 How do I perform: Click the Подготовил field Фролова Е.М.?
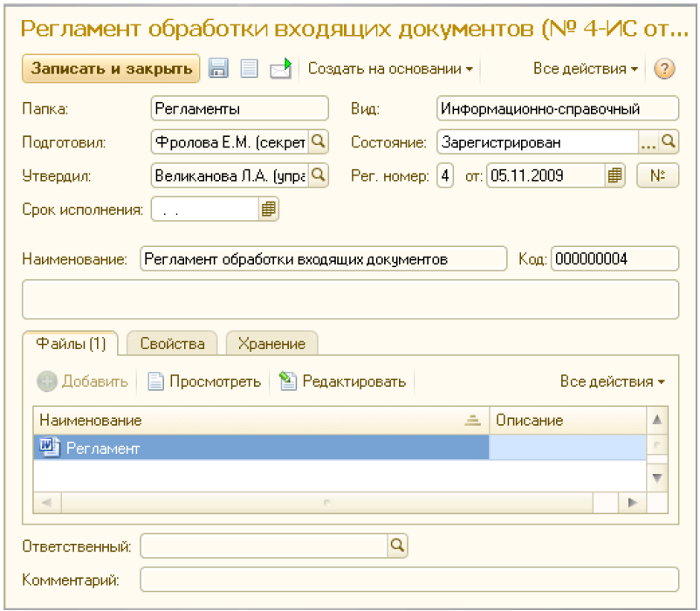[x=230, y=142]
